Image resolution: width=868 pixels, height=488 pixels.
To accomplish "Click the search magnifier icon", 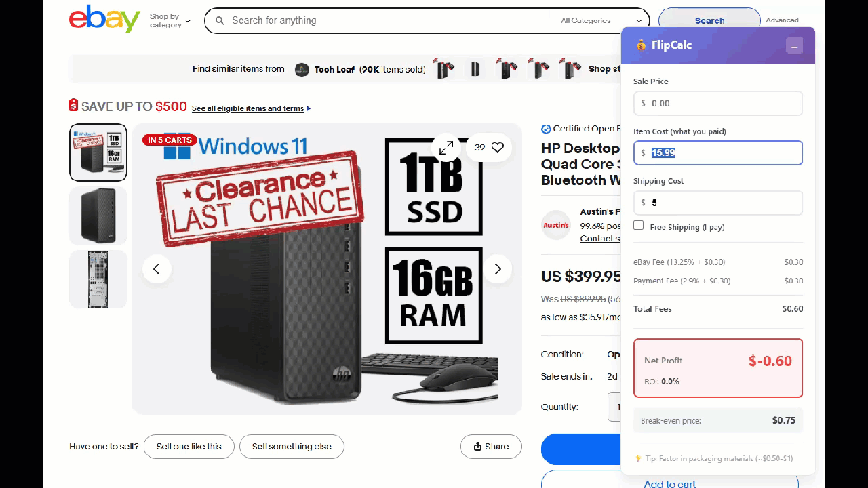I will [220, 20].
